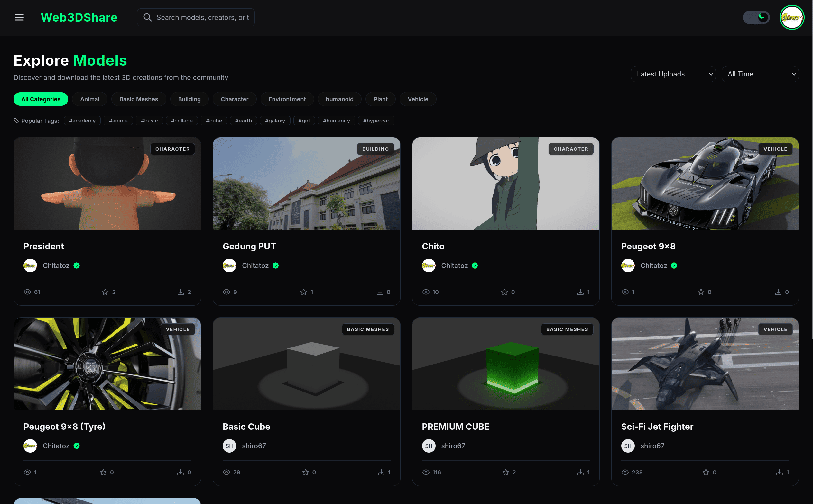Click the download icon on Chito card
The image size is (813, 504).
(580, 292)
